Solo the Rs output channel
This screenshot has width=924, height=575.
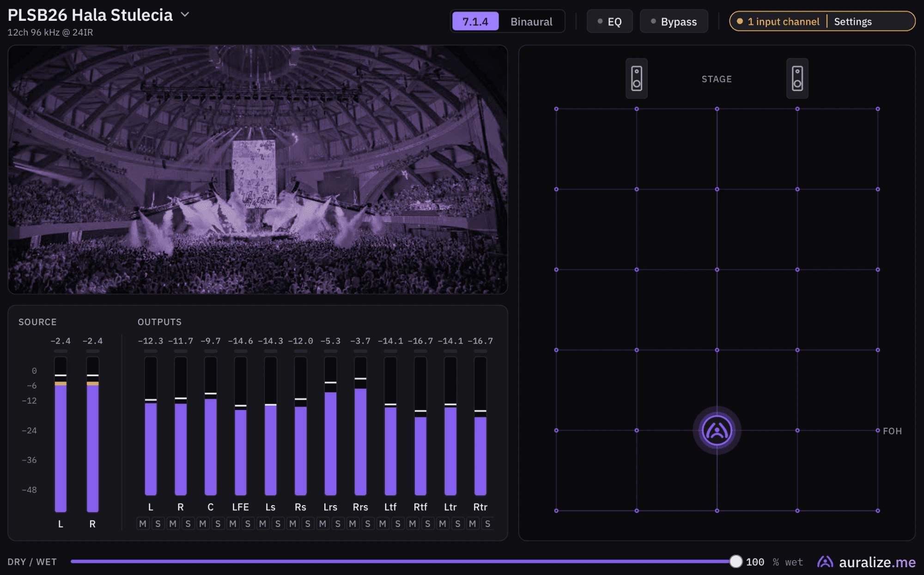[x=308, y=524]
